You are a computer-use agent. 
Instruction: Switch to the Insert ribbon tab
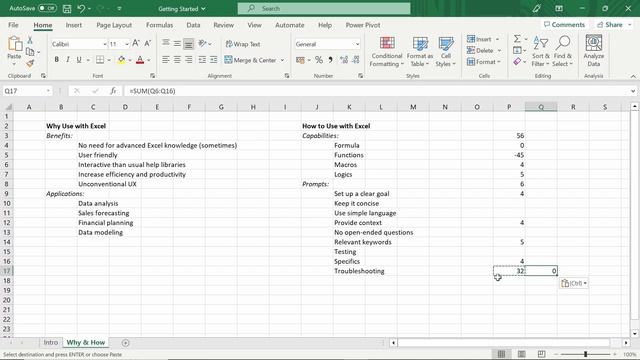coord(73,25)
